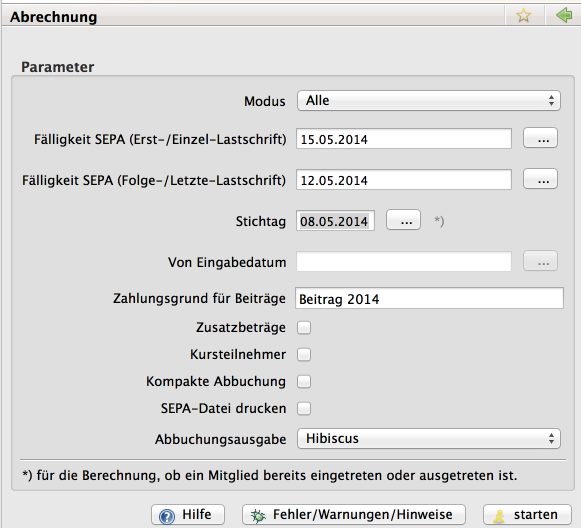
Task: Expand the Abbuchungsausgabe dropdown showing Hibiscus
Action: [429, 439]
